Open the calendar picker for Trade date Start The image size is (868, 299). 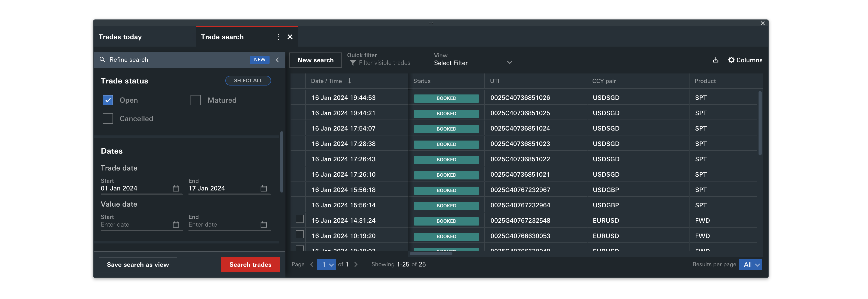(x=176, y=188)
